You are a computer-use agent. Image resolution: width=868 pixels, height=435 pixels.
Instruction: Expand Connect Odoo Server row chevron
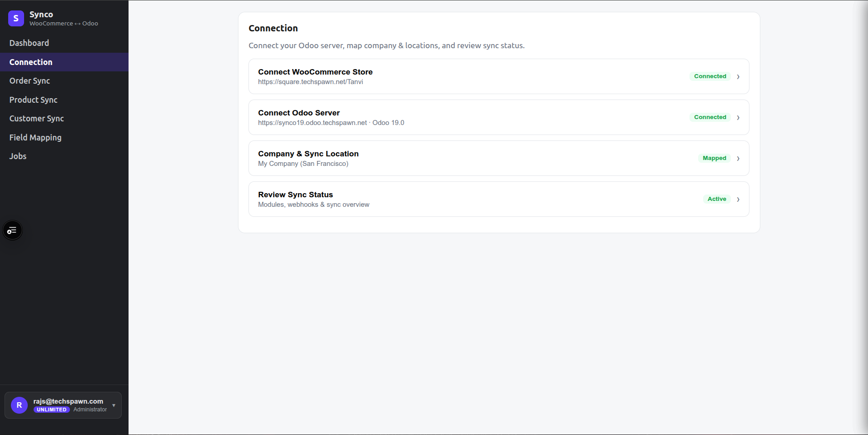738,118
